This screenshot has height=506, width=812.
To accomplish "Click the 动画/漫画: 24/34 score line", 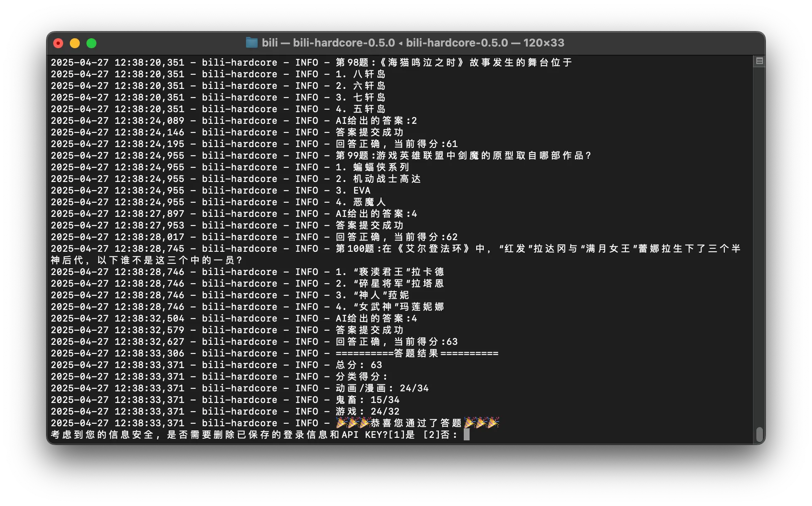I will point(382,388).
